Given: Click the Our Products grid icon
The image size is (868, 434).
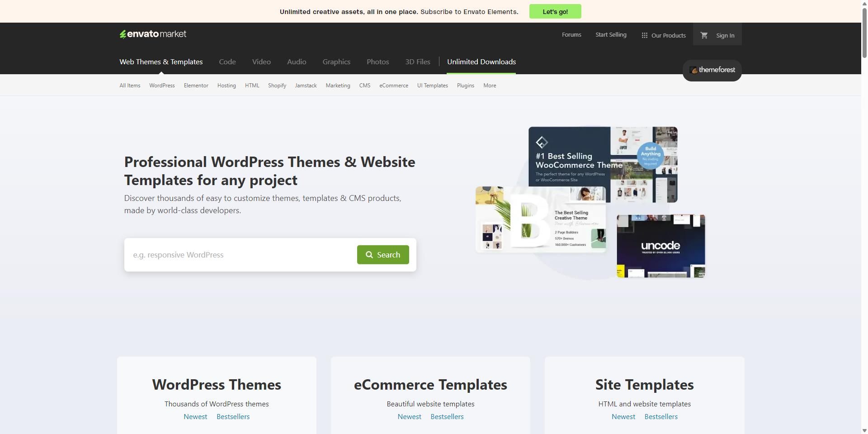Looking at the screenshot, I should tap(645, 35).
